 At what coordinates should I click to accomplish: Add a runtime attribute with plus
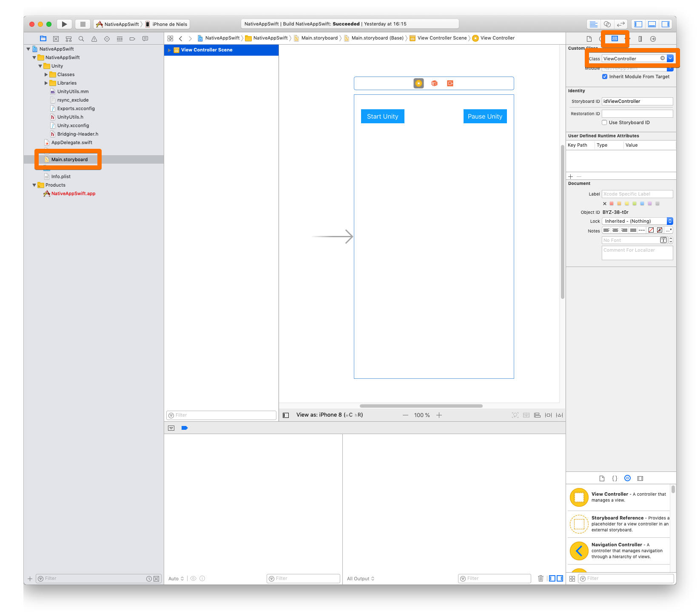571,176
